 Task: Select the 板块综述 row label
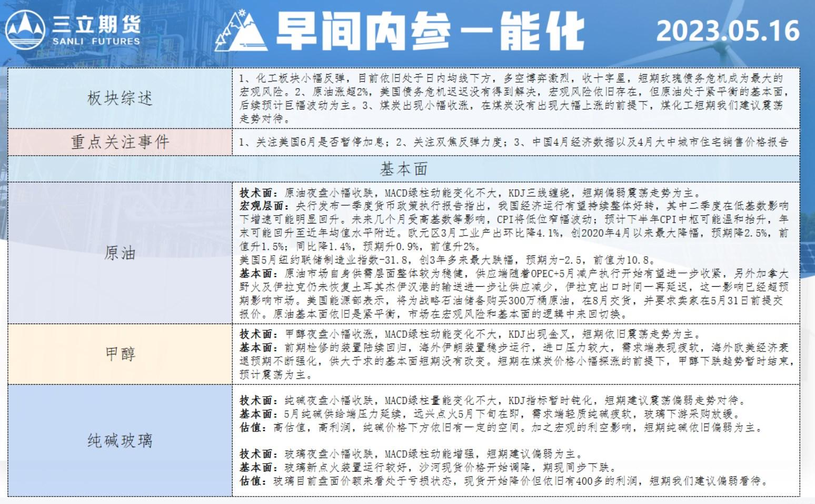pyautogui.click(x=120, y=98)
